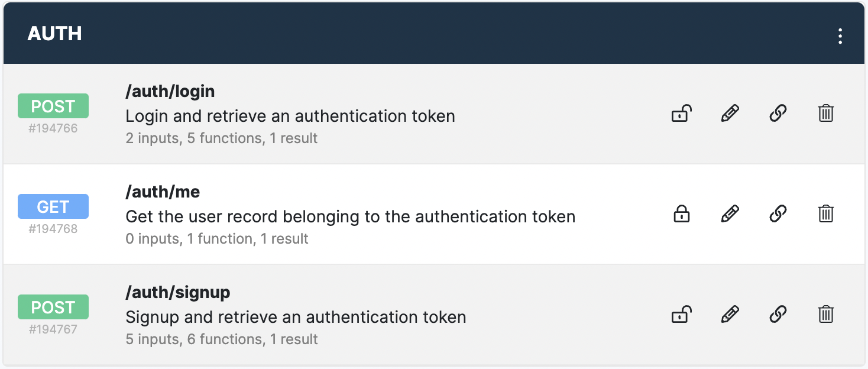Copy the link for /auth/login endpoint
Image resolution: width=868 pixels, height=369 pixels.
pos(778,113)
